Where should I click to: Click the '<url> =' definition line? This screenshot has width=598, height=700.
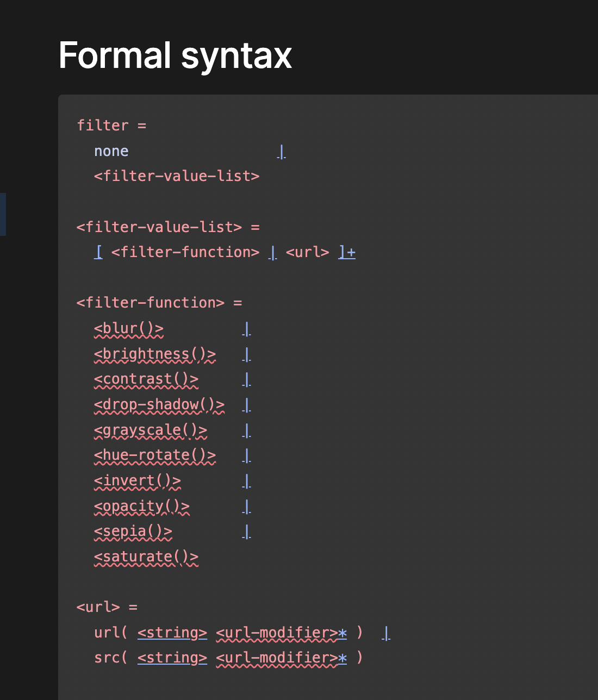107,607
